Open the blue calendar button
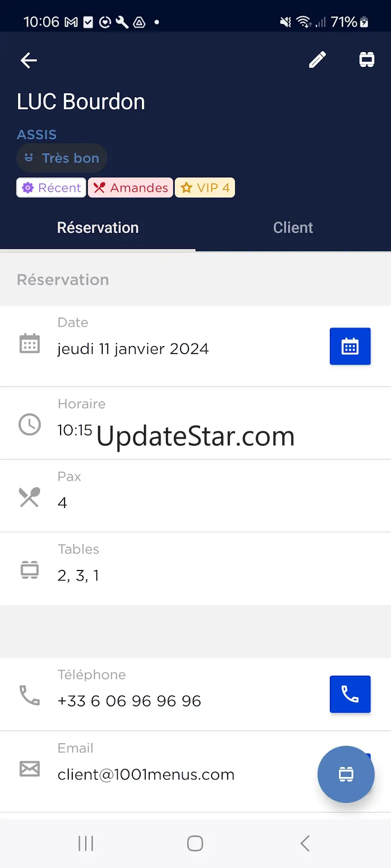 [x=350, y=346]
